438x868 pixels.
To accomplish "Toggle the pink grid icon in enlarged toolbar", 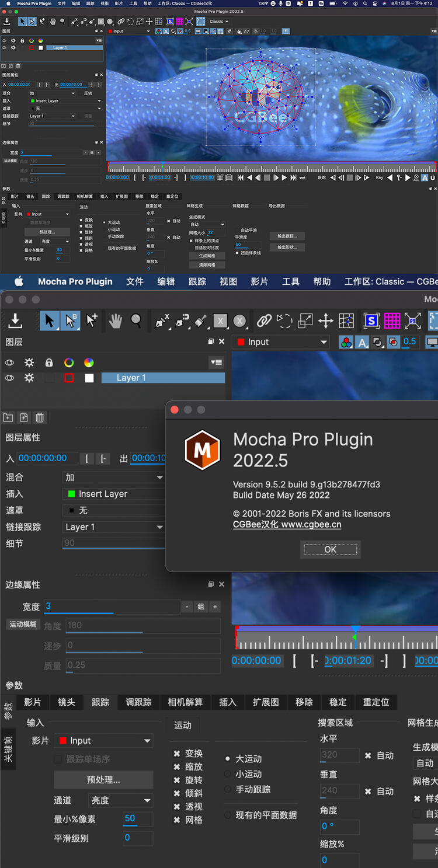I will (x=392, y=320).
